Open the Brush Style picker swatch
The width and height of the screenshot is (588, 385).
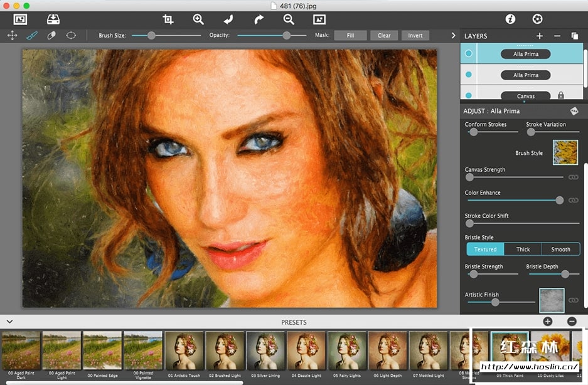tap(565, 152)
